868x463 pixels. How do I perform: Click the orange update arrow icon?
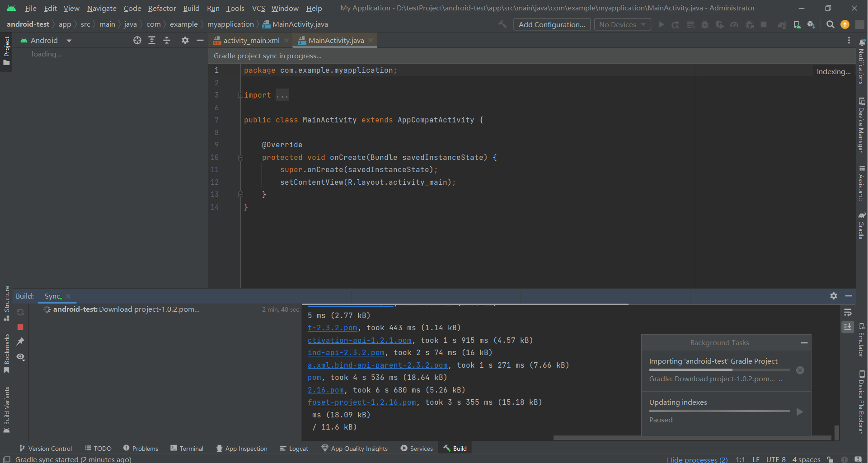coord(845,24)
